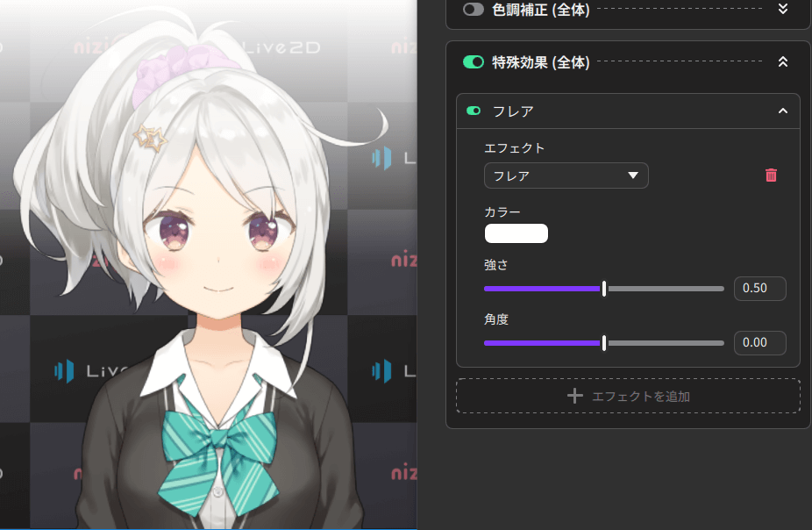Click the フレア panel title text

pos(513,111)
